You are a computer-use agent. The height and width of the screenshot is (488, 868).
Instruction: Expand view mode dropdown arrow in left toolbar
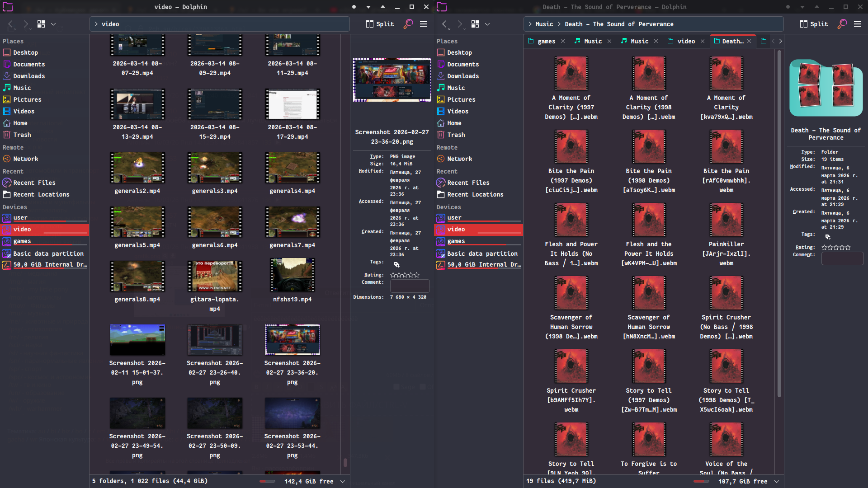pos(53,24)
